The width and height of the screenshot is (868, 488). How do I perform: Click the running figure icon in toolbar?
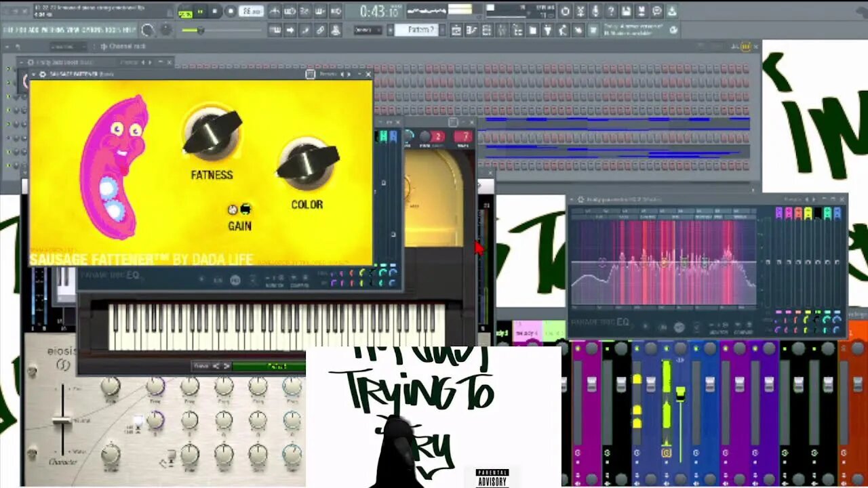pos(564,30)
